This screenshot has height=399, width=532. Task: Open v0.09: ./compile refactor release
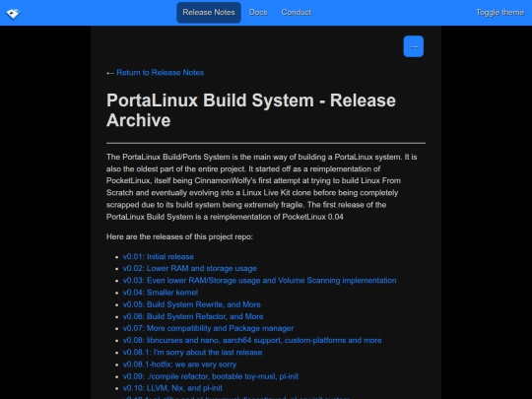click(x=211, y=376)
